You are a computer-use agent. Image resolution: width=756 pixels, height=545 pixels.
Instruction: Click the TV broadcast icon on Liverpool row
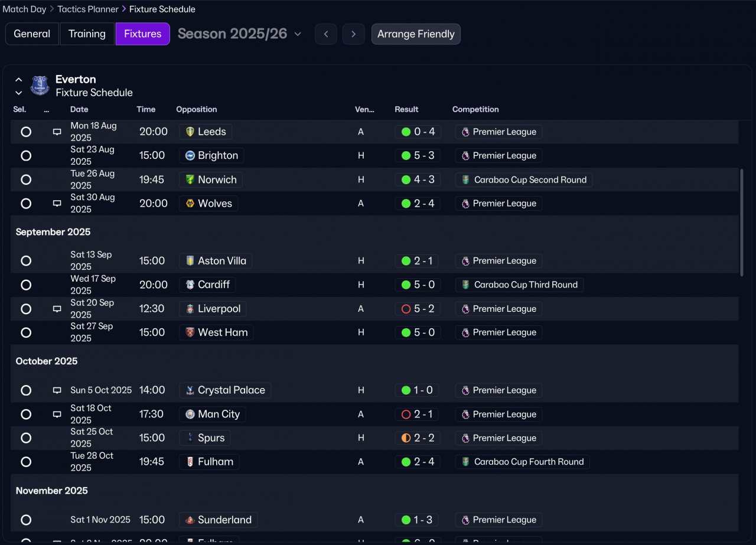click(x=57, y=309)
